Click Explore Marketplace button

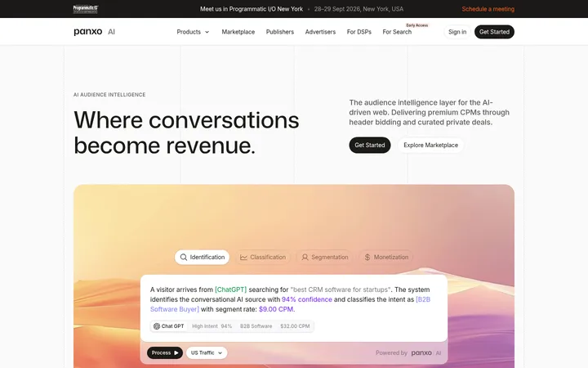pos(431,145)
